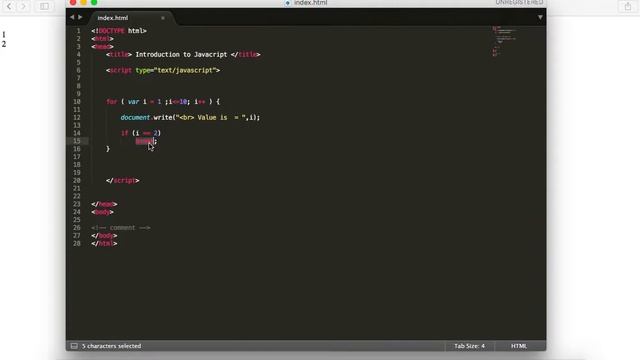640x360 pixels.
Task: Click the yellow minimize window button
Action: click(83, 2)
